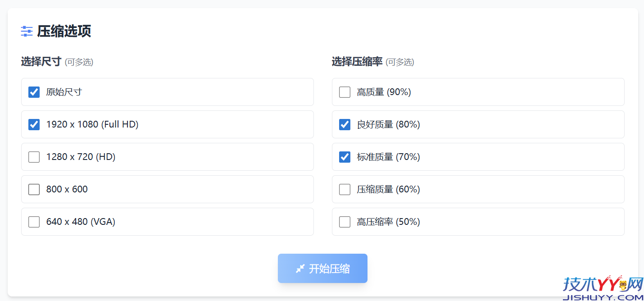Check the 高质量 (90%) checkbox
644x301 pixels.
pos(345,92)
